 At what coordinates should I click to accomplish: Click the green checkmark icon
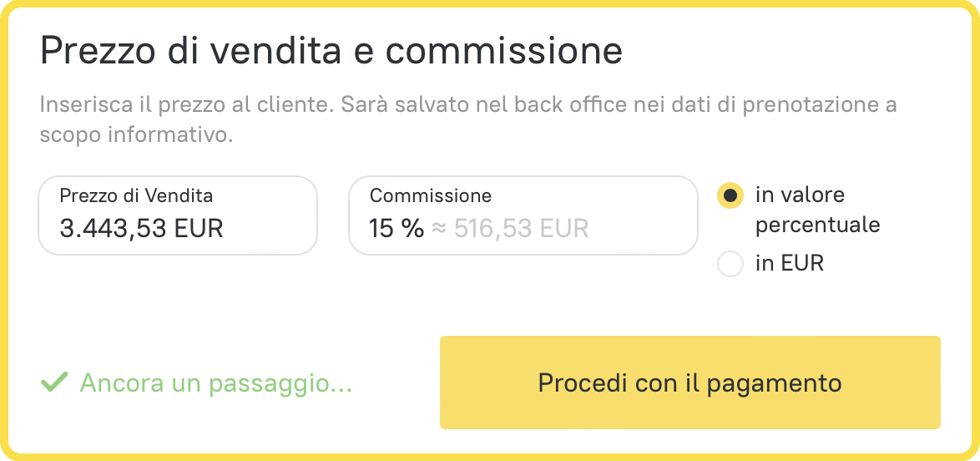[54, 383]
